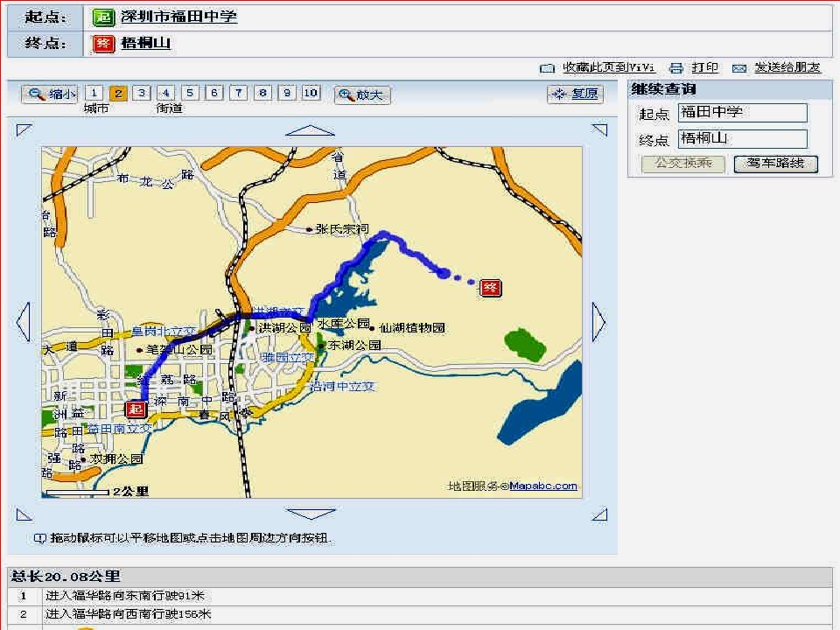Pan map up with top arrow
Viewport: 840px width, 630px height.
(x=310, y=130)
